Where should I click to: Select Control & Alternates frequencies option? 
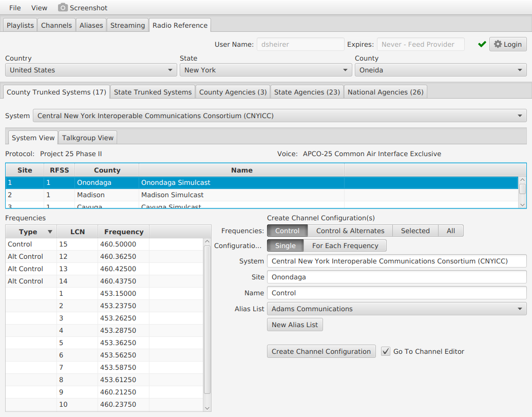(x=350, y=231)
